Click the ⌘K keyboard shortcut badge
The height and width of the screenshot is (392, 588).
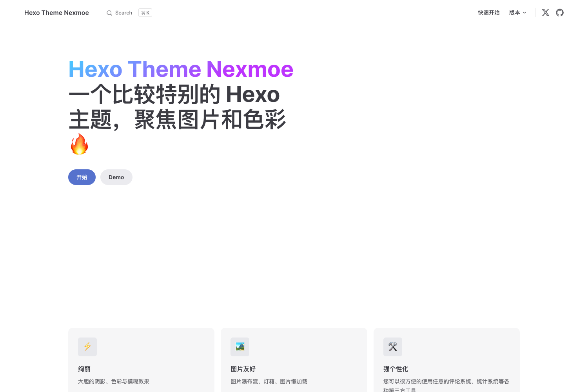(x=145, y=12)
